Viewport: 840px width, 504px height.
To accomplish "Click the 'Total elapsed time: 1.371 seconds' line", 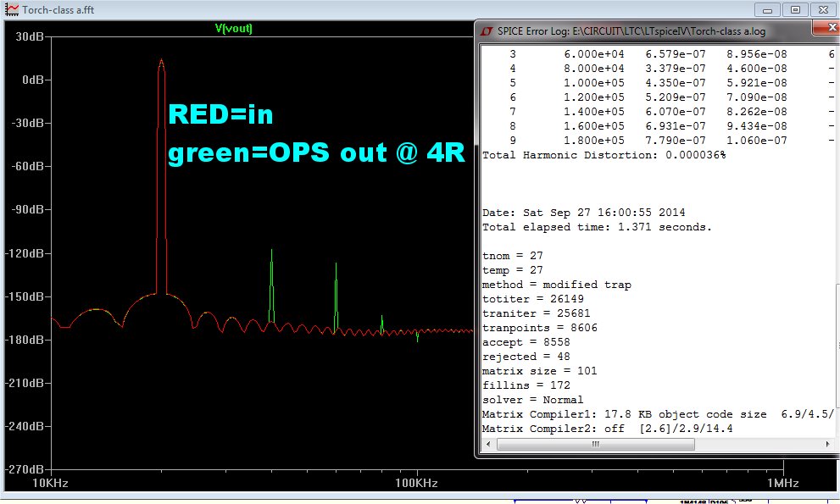I will [597, 227].
